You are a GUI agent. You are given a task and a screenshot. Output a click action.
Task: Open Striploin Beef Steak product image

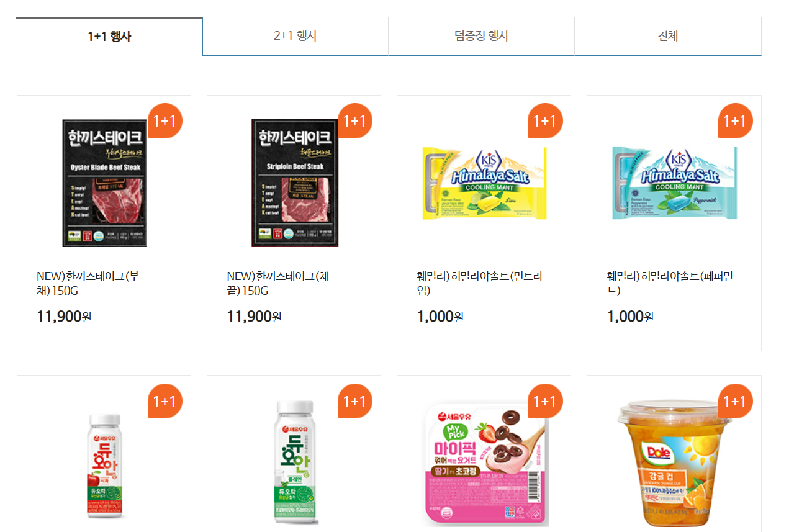click(x=295, y=183)
